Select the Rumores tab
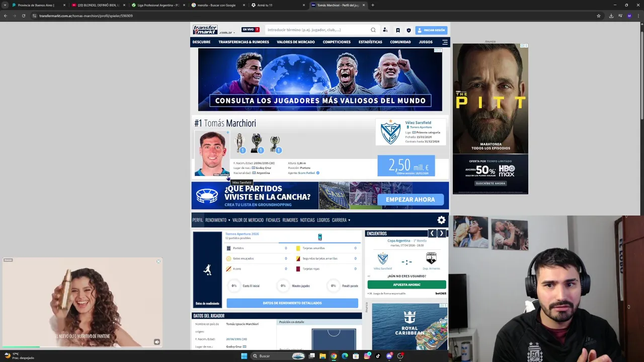This screenshot has height=362, width=644. tap(290, 220)
